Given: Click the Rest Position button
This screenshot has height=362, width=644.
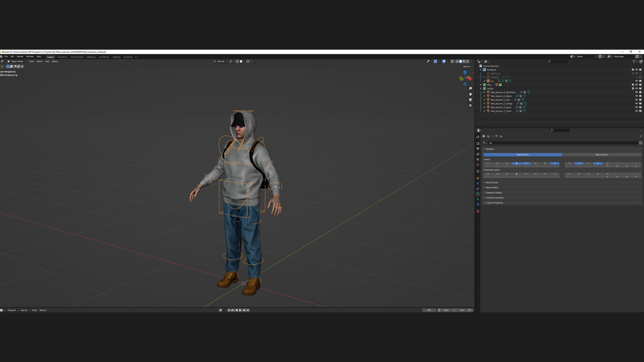Looking at the screenshot, I should (601, 155).
